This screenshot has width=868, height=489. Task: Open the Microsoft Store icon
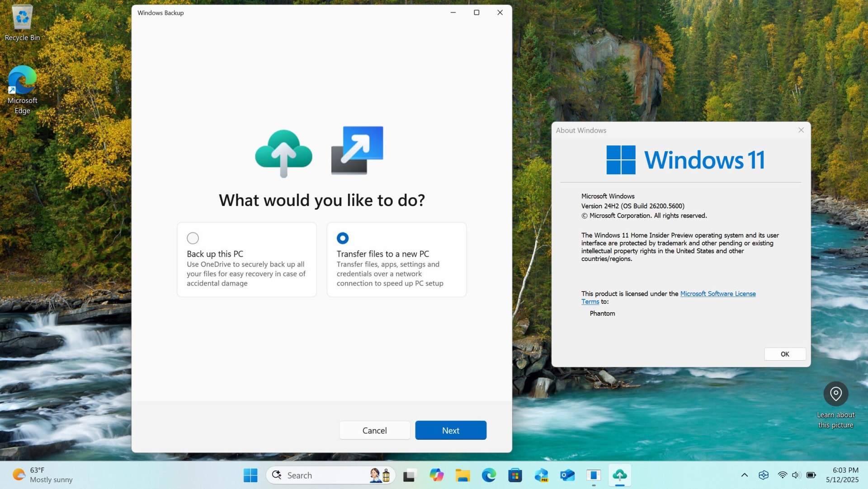tap(515, 475)
